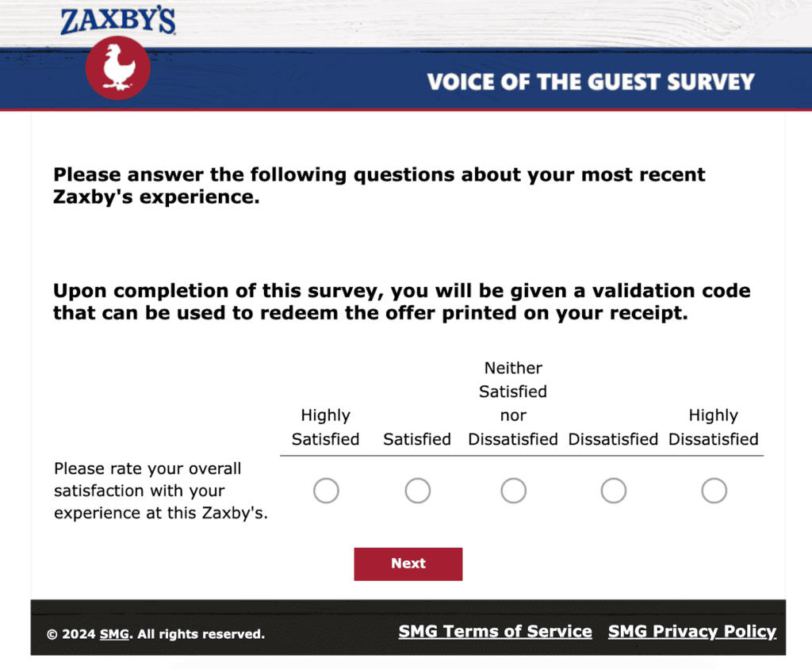Select the Highly Dissatisfied radio button
This screenshot has width=812, height=669.
pyautogui.click(x=714, y=491)
